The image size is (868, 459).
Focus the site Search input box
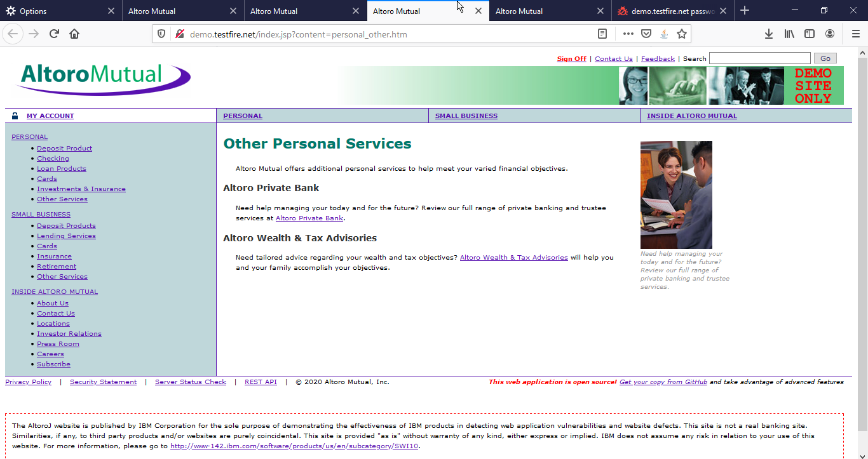tap(760, 58)
